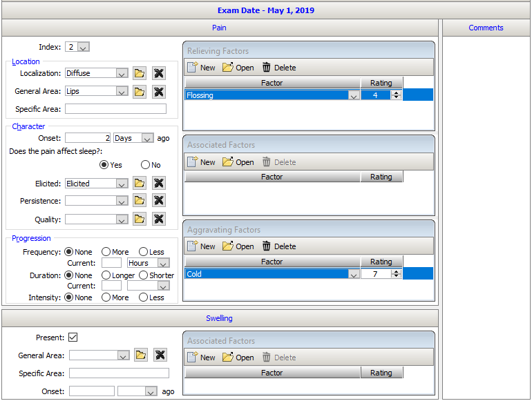Clear the Quality field with X icon

(x=159, y=219)
